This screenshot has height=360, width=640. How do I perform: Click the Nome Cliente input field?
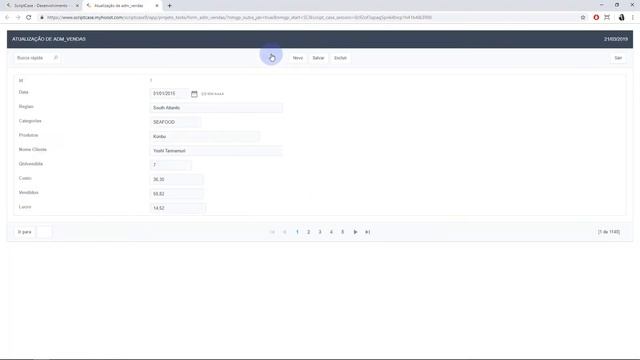[x=216, y=151]
